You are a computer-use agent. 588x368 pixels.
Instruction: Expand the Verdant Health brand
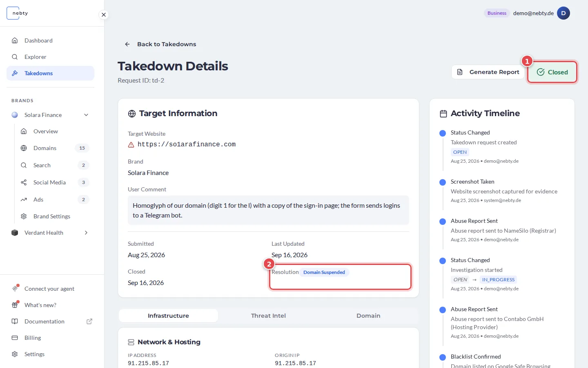(x=86, y=233)
